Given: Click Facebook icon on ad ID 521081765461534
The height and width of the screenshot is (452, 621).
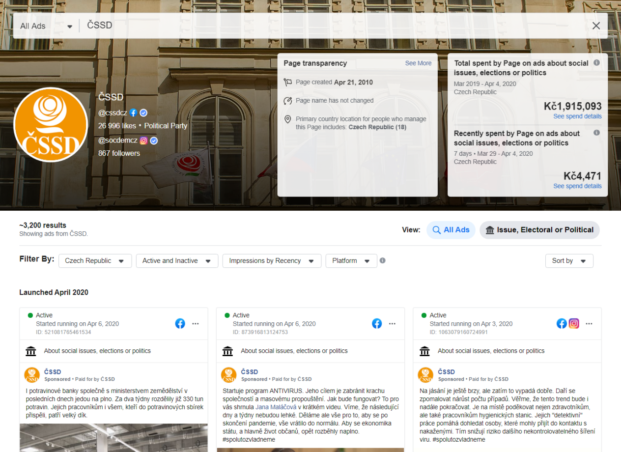Looking at the screenshot, I should click(x=180, y=324).
